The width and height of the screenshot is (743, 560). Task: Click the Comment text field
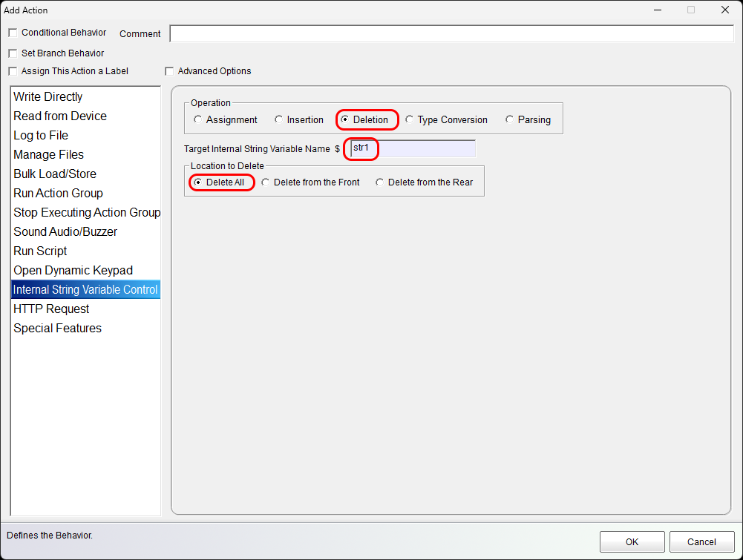(451, 34)
